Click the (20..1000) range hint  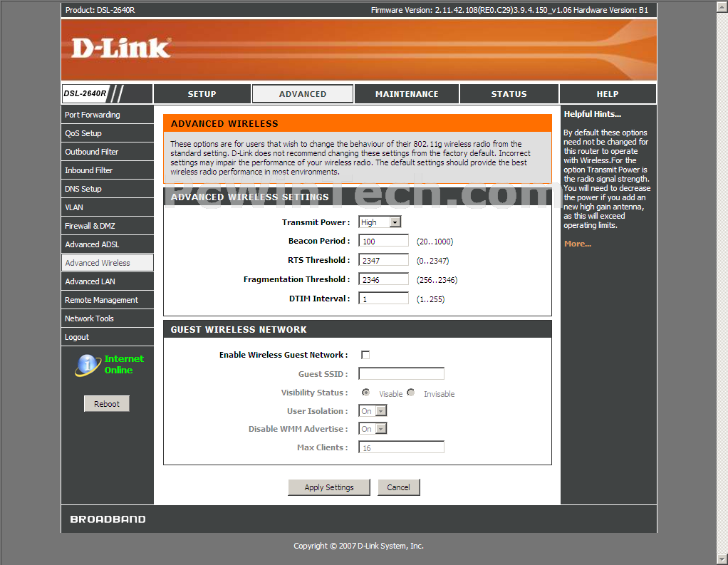pyautogui.click(x=435, y=242)
